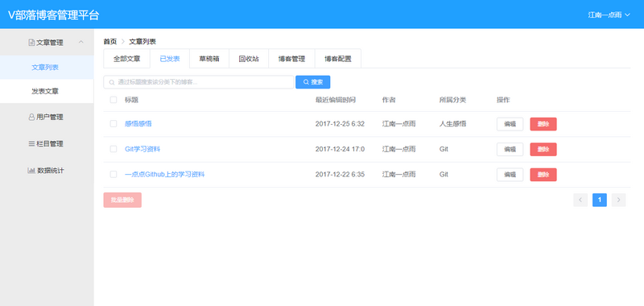
Task: Focus the blog title search field
Action: click(x=199, y=82)
